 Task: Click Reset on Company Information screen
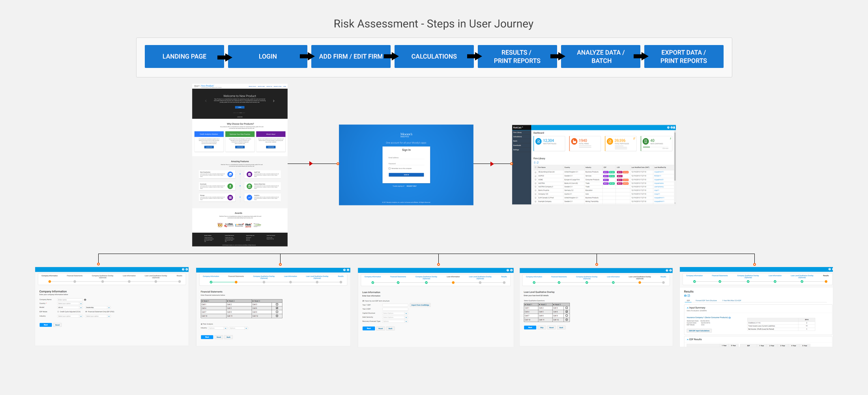pos(58,325)
